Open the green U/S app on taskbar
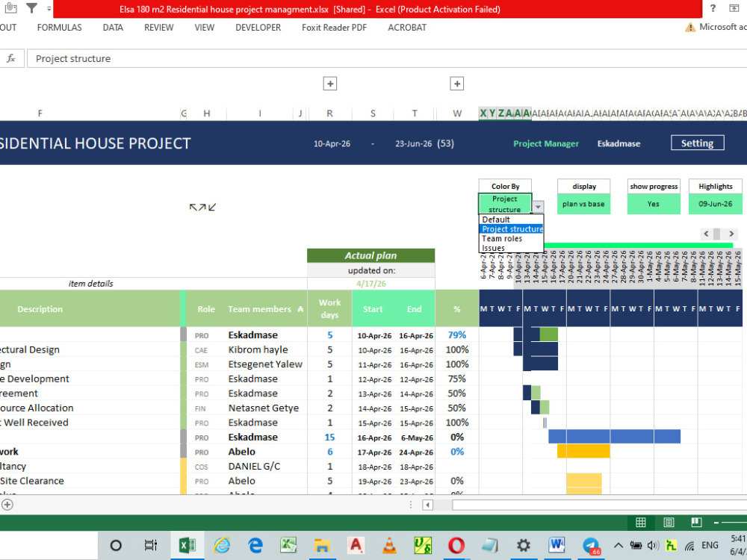This screenshot has width=747, height=560. 423,545
